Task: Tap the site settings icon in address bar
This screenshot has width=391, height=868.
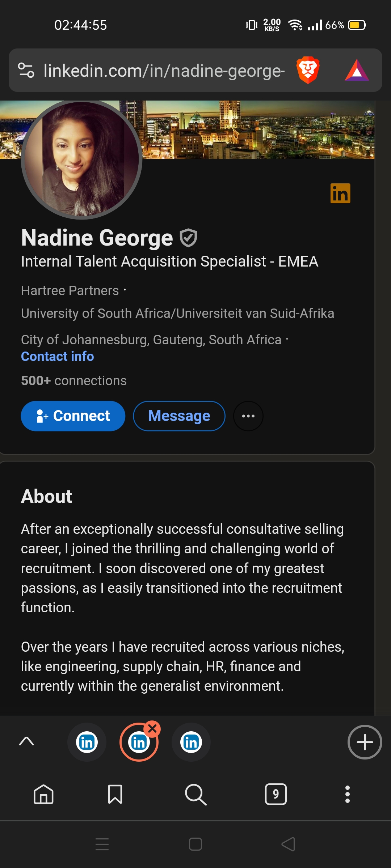Action: [x=26, y=70]
